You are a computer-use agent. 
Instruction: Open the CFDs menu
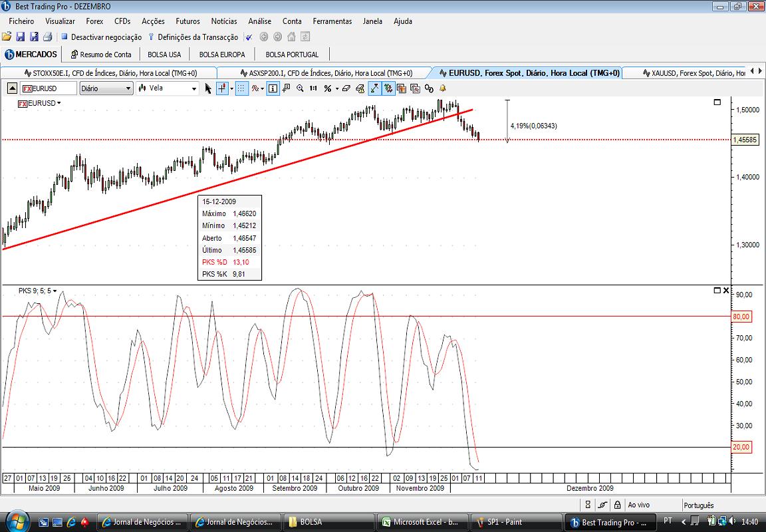[122, 21]
